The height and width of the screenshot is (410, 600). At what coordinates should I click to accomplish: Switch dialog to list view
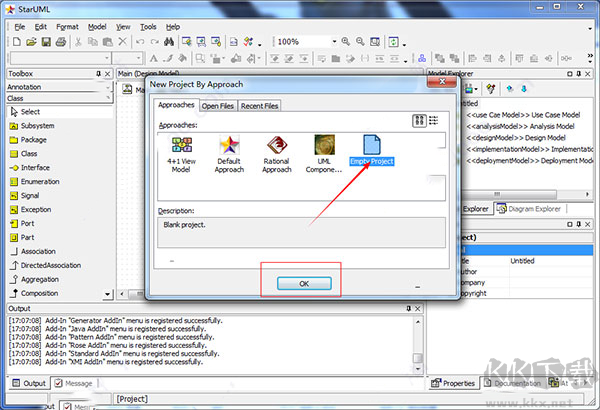tap(436, 121)
